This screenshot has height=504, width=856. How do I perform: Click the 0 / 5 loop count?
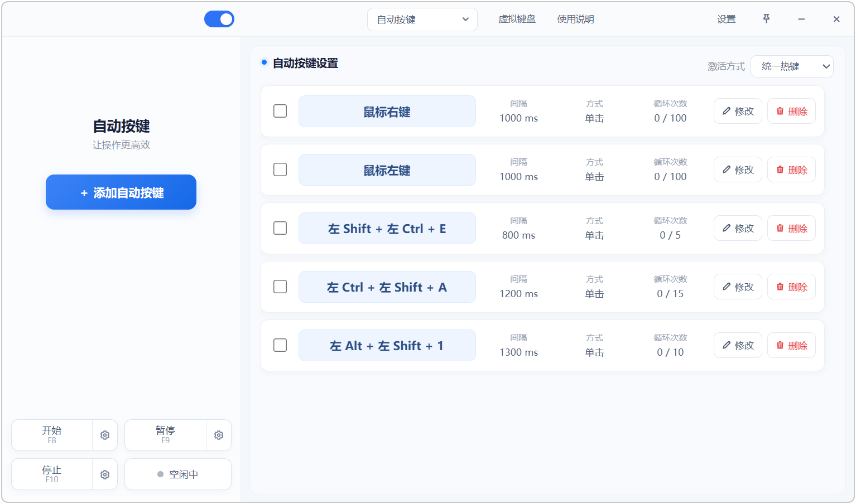pos(670,235)
